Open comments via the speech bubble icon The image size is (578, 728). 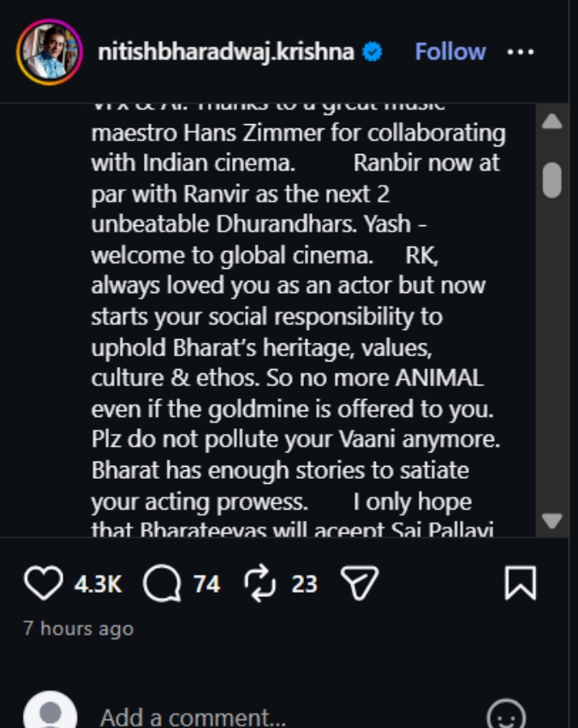click(x=162, y=583)
